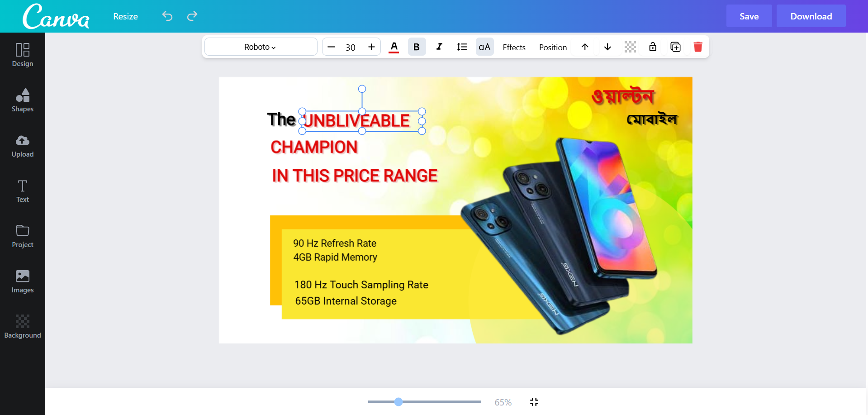This screenshot has width=868, height=415.
Task: Select the red Bengali heading text
Action: click(x=623, y=96)
